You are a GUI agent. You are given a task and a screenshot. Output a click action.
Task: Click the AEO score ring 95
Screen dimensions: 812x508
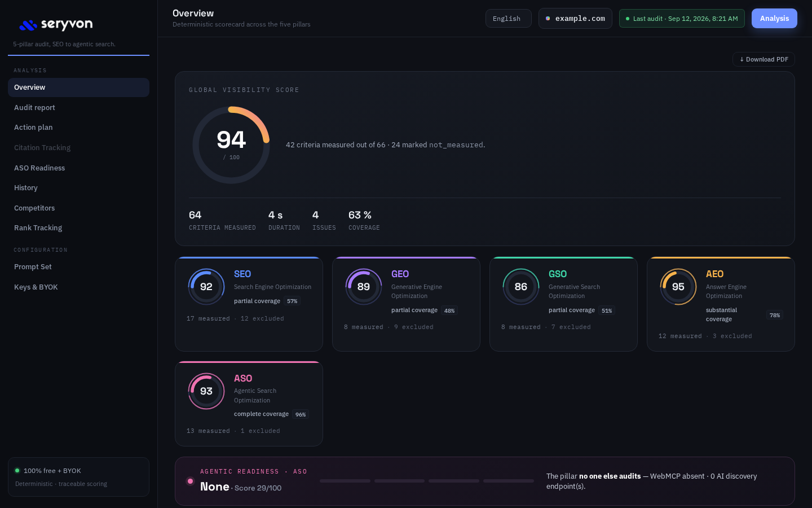pyautogui.click(x=678, y=287)
